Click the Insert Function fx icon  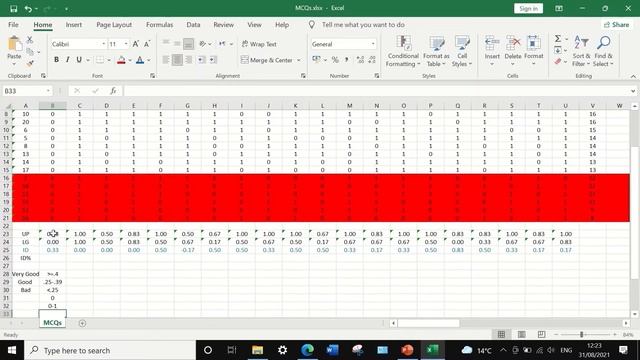113,91
